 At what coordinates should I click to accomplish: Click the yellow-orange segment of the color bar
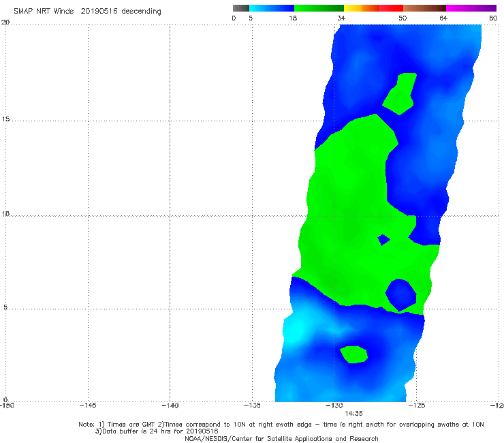point(362,8)
